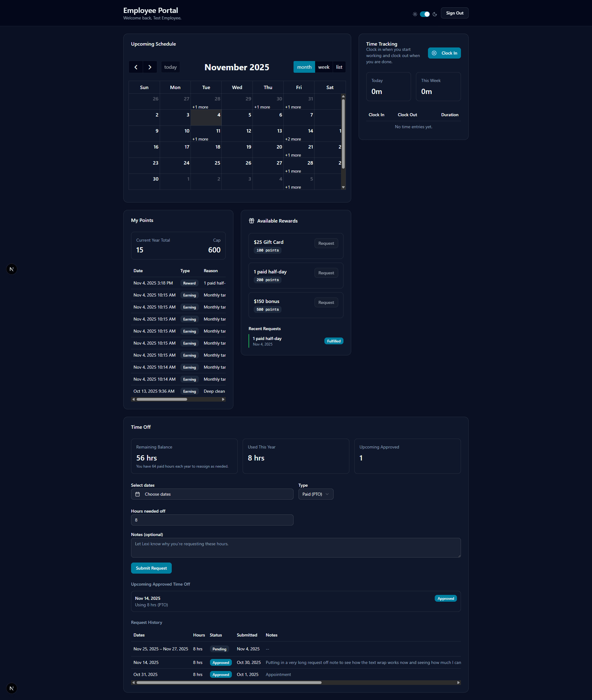592x700 pixels.
Task: Click the left arrow on the My Points scrollbar
Action: (133, 399)
